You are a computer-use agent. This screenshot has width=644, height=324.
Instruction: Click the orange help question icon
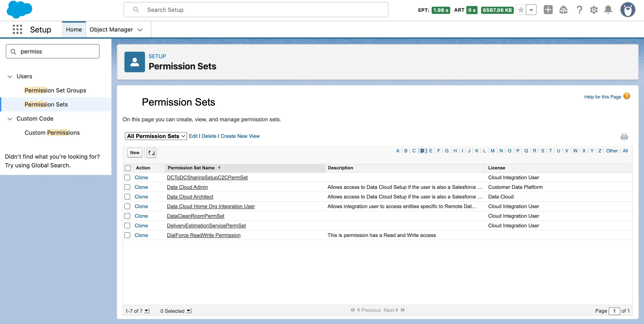click(627, 96)
